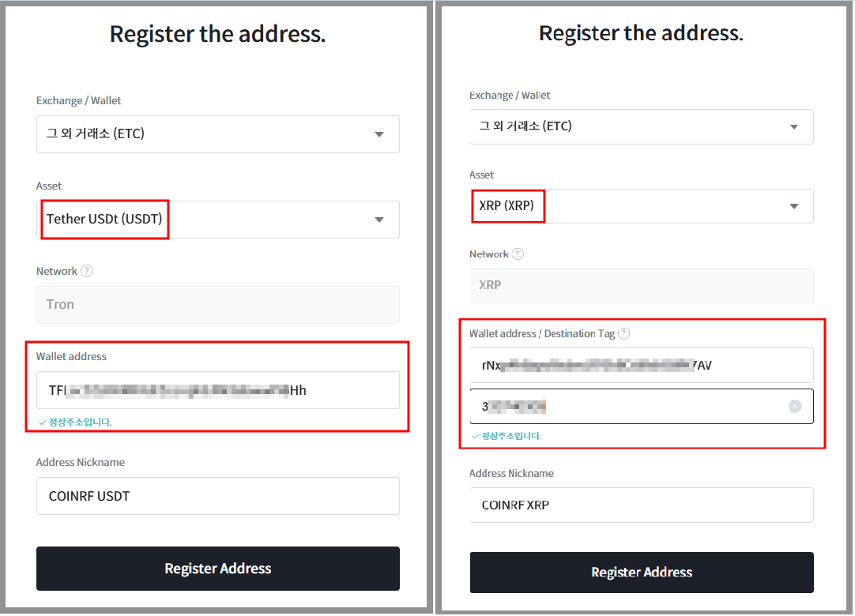The width and height of the screenshot is (855, 616).
Task: Click the dropdown arrow on the USDT Asset selector
Action: (379, 220)
